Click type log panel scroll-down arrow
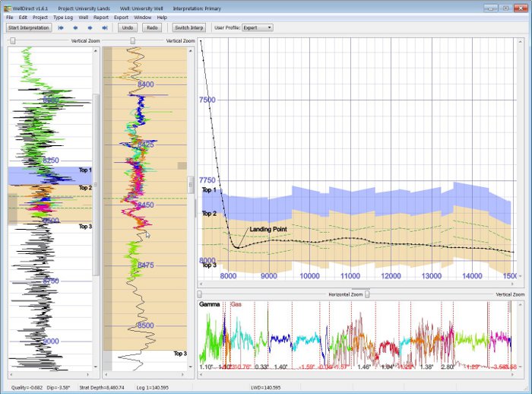 coord(95,367)
